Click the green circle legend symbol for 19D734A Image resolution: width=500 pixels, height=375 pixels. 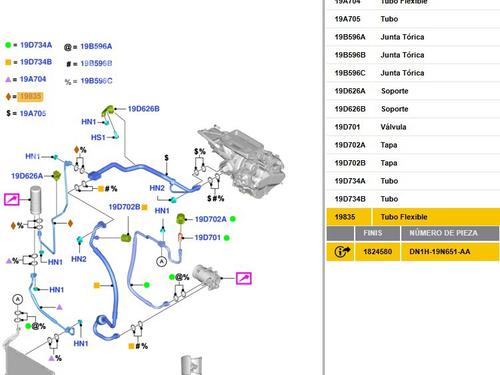pos(8,45)
